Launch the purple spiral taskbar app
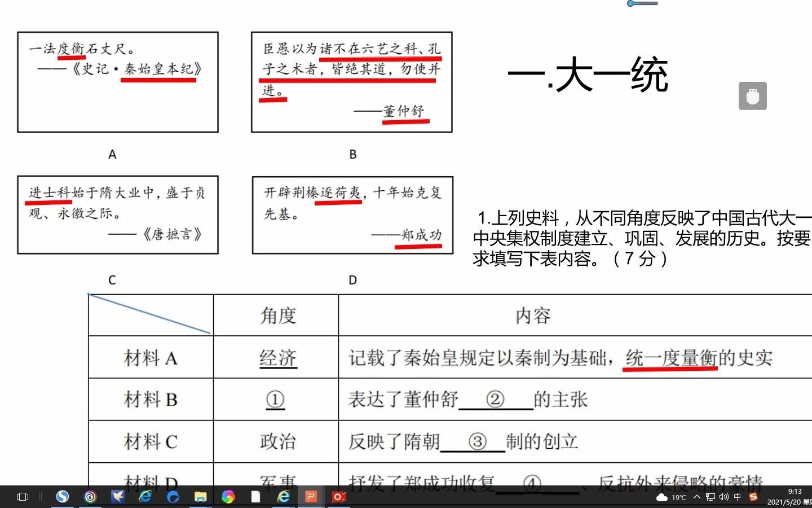Image resolution: width=812 pixels, height=508 pixels. tap(90, 497)
